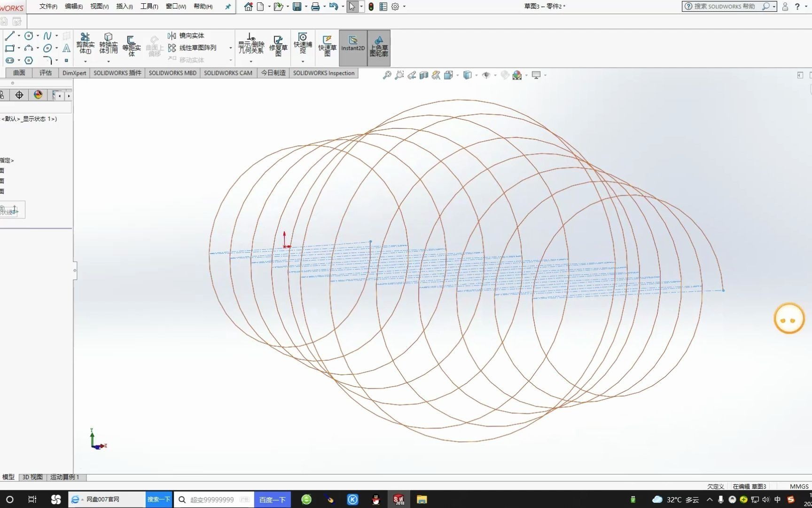This screenshot has width=812, height=508.
Task: Click the Display/Delete Relations tool
Action: [x=250, y=45]
